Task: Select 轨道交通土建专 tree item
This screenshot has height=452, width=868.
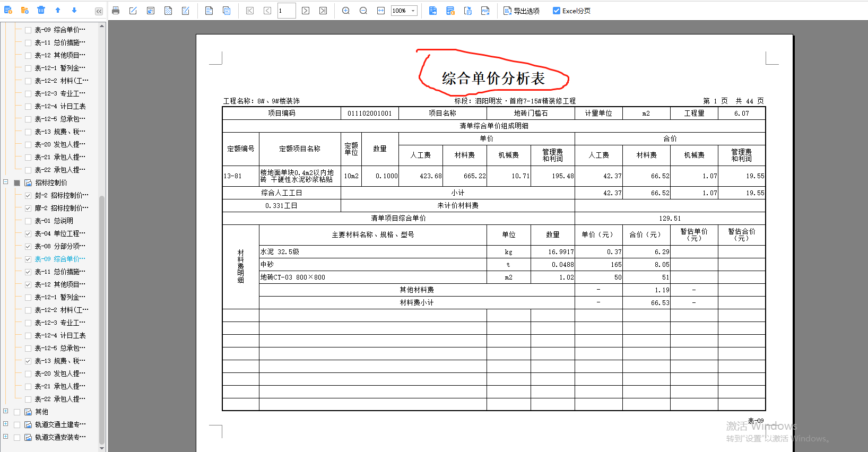Action: coord(60,424)
